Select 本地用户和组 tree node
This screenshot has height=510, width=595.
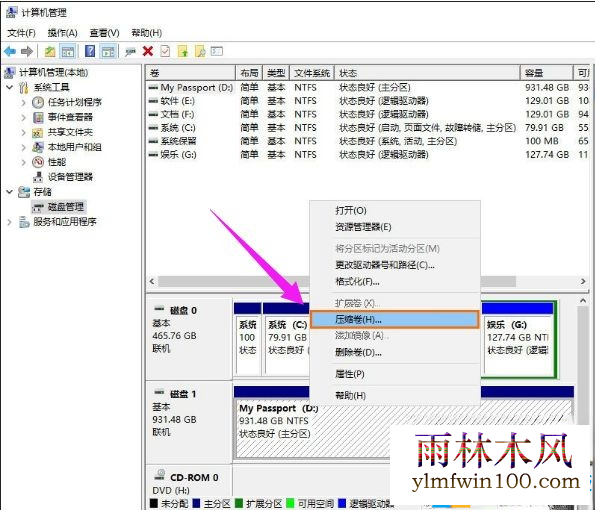pos(75,147)
